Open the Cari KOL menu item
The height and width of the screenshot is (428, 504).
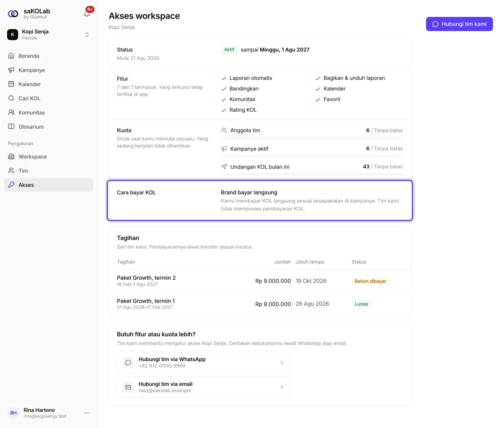(49, 98)
